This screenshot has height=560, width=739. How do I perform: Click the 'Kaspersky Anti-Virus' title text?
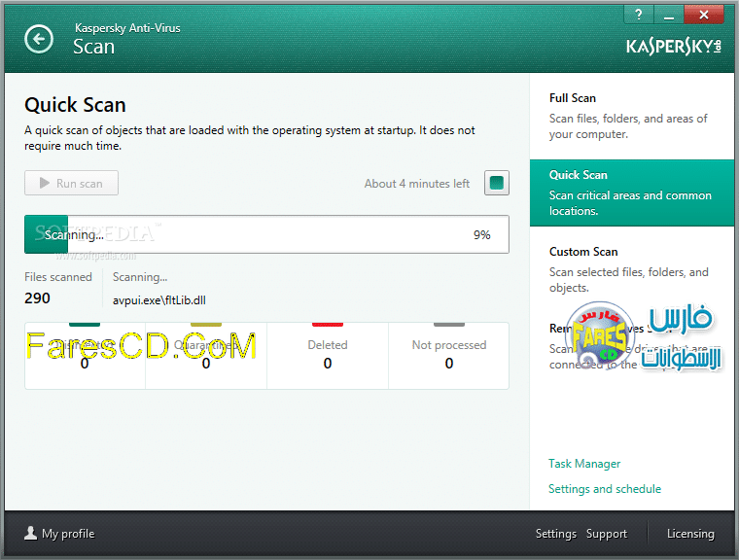pyautogui.click(x=127, y=28)
